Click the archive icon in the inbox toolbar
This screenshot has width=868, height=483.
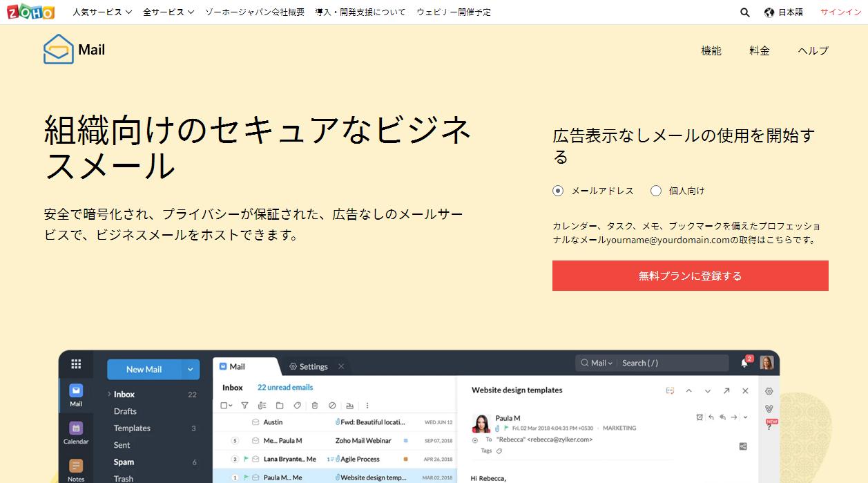click(x=349, y=406)
